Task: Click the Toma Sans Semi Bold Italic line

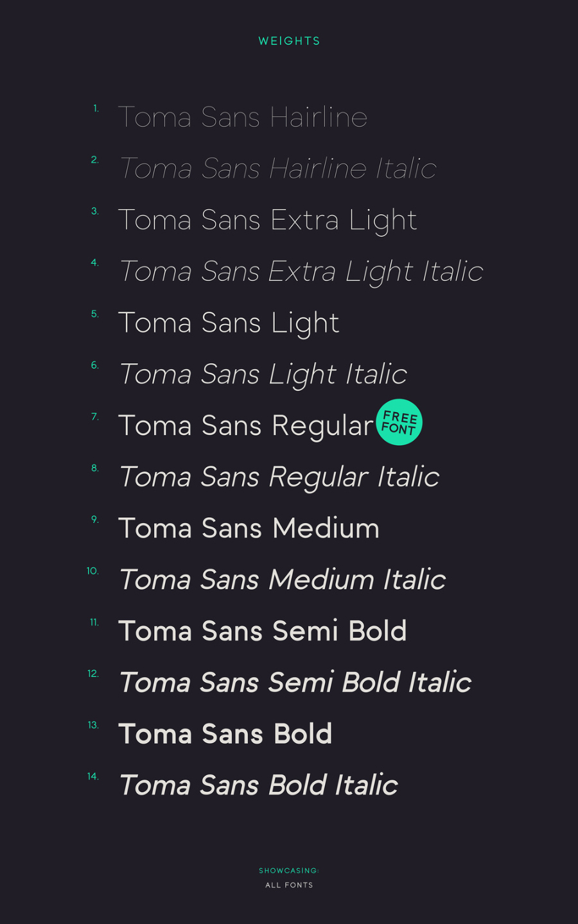Action: pyautogui.click(x=295, y=682)
